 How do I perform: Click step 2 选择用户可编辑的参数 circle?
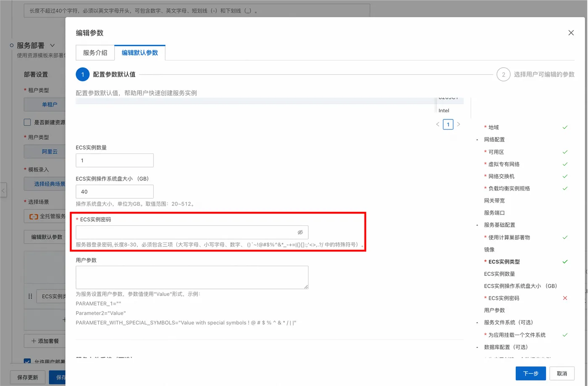(503, 74)
